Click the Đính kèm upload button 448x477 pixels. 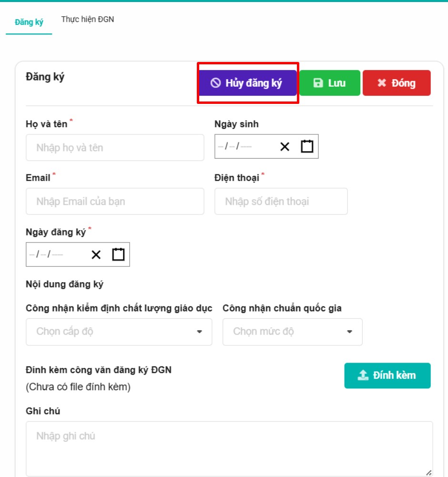(387, 376)
